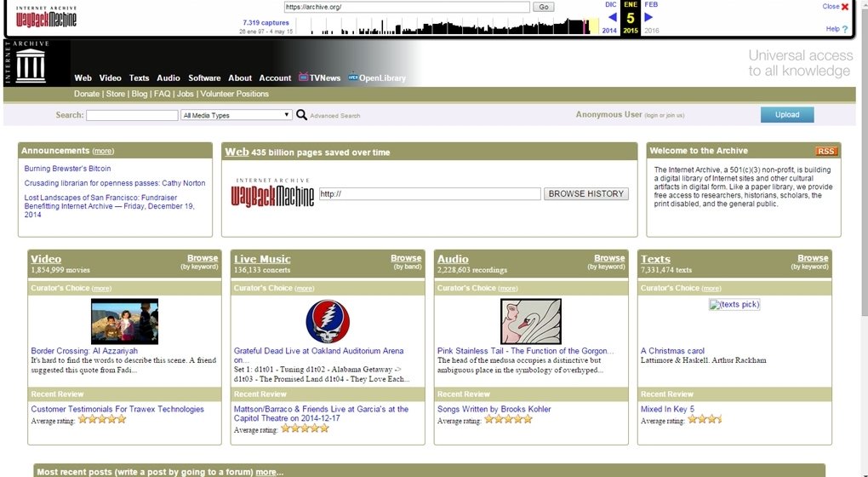Open the Texts menu item
Screen dimensions: 868x477
pyautogui.click(x=139, y=78)
